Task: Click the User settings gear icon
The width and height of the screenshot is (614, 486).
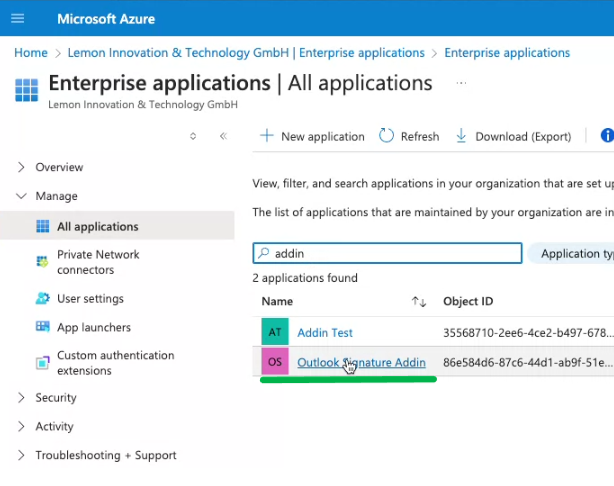Action: pyautogui.click(x=42, y=298)
